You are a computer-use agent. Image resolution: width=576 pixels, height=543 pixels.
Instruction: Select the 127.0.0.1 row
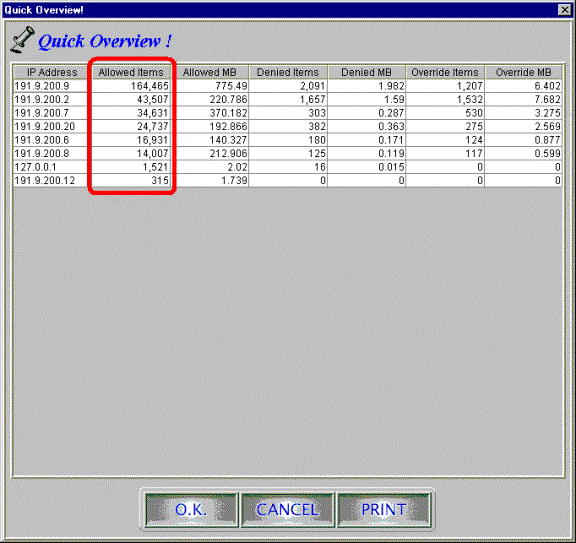[288, 167]
